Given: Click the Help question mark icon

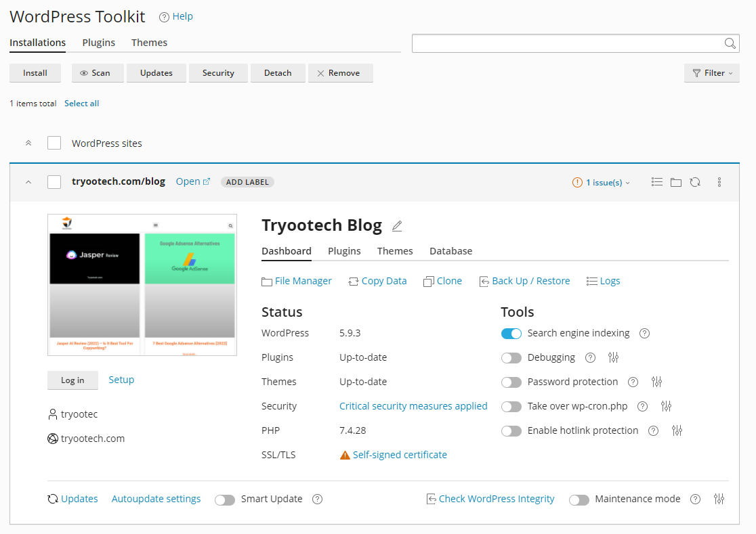Looking at the screenshot, I should (164, 17).
